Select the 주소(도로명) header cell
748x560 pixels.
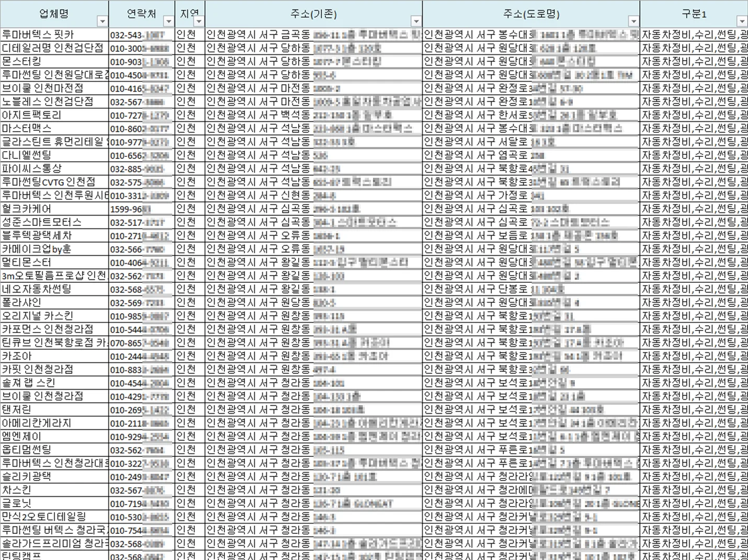click(531, 14)
